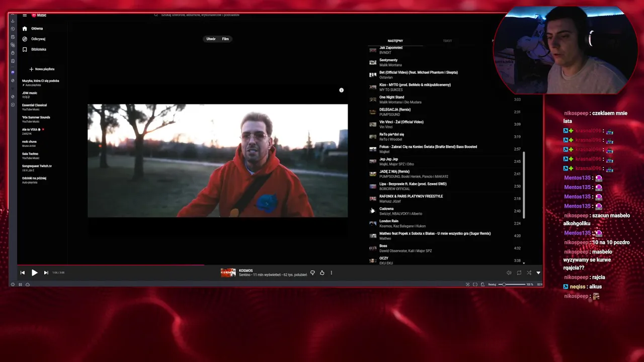This screenshot has width=644, height=362.
Task: Open Odcinki na później playlist
Action: (x=34, y=180)
